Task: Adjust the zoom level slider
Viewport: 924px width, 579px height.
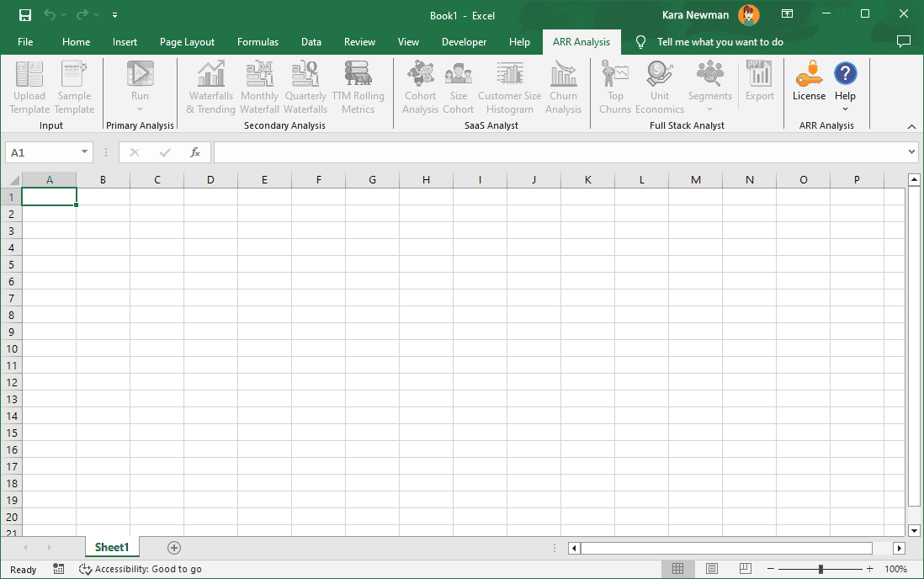Action: click(x=819, y=568)
